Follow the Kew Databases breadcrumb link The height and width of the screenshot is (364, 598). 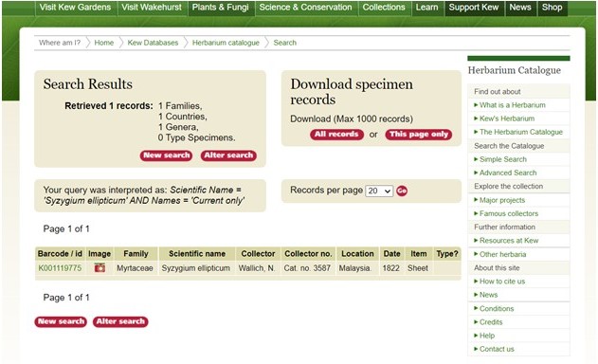pyautogui.click(x=153, y=43)
